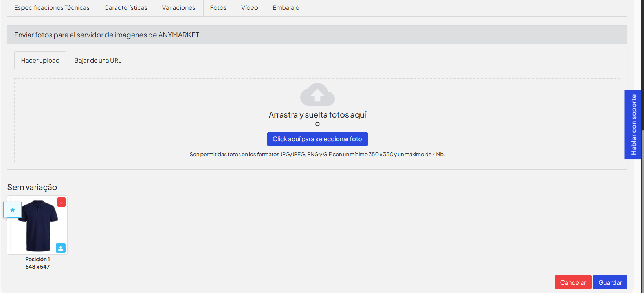
Task: Open the Hablar con soporte side tab
Action: 633,124
